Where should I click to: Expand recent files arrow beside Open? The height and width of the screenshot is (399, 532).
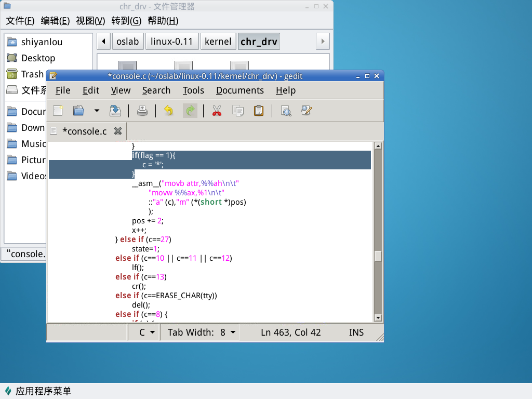(97, 111)
